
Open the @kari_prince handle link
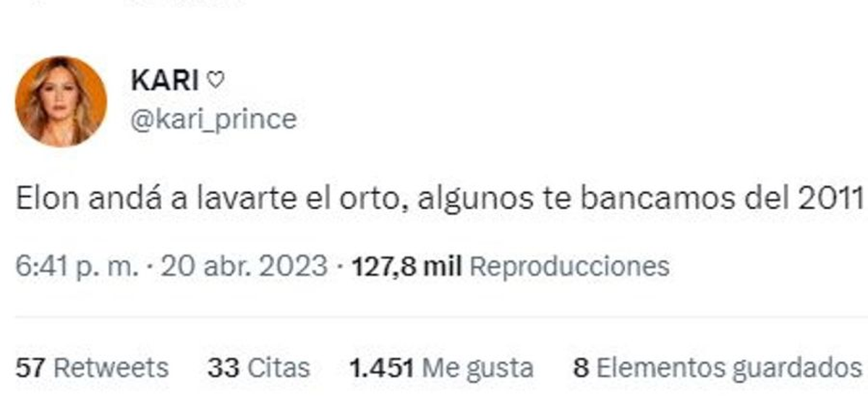point(213,119)
